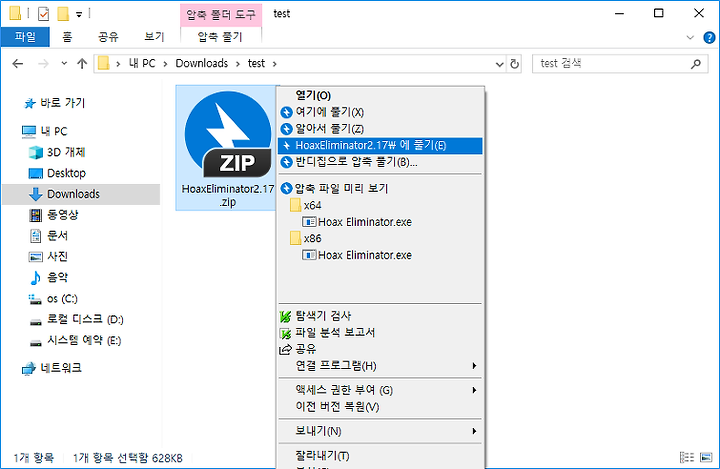The height and width of the screenshot is (469, 720).
Task: Open the 파일 ribbon tab
Action: [x=25, y=37]
